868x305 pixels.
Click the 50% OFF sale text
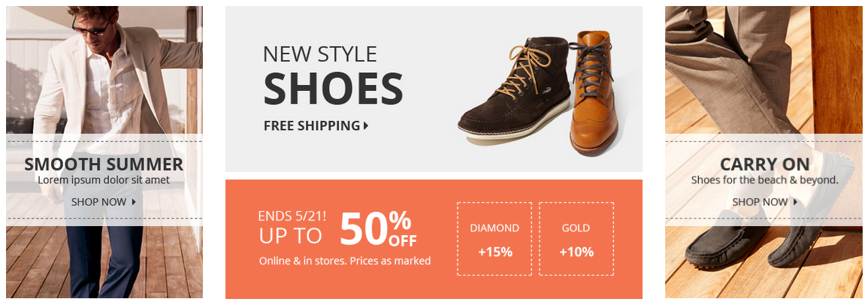coord(378,228)
